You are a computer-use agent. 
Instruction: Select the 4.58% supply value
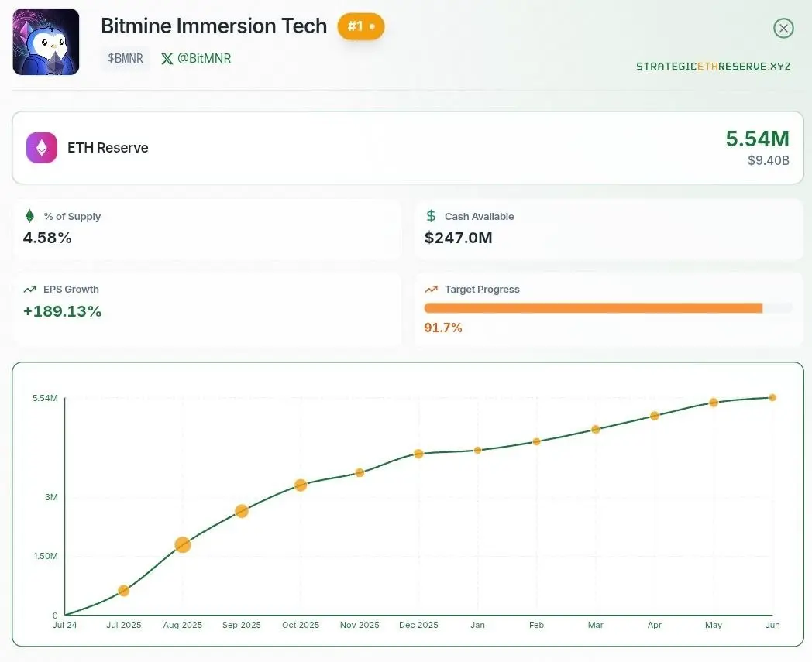(x=47, y=238)
